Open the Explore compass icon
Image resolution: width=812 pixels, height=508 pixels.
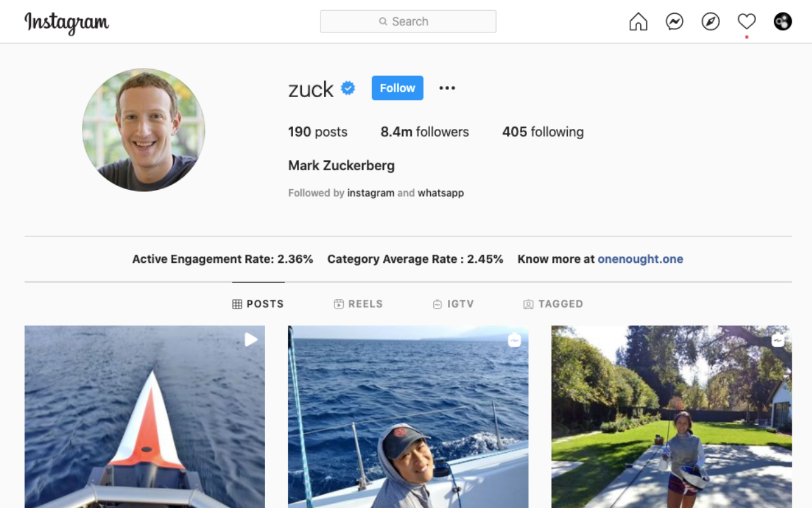click(710, 22)
